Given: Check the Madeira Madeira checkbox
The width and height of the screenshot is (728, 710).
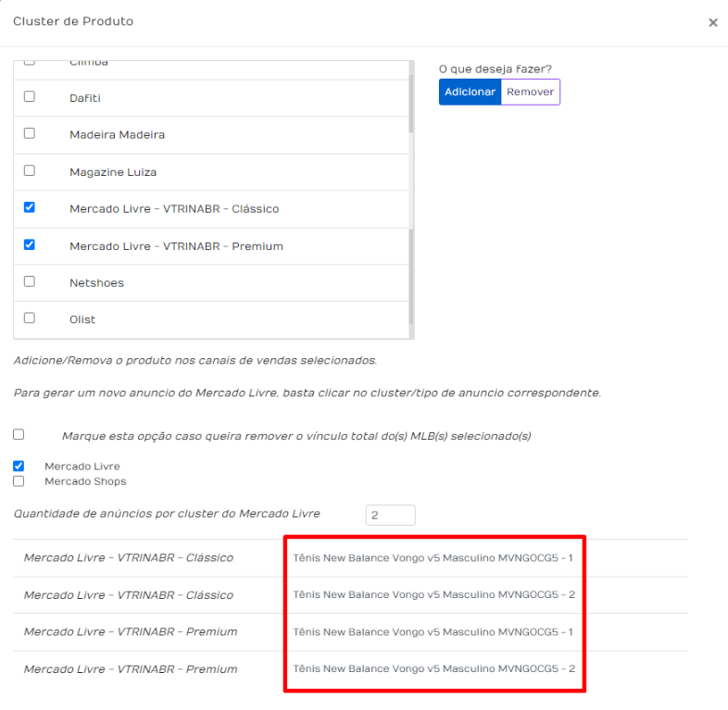Looking at the screenshot, I should click(30, 133).
